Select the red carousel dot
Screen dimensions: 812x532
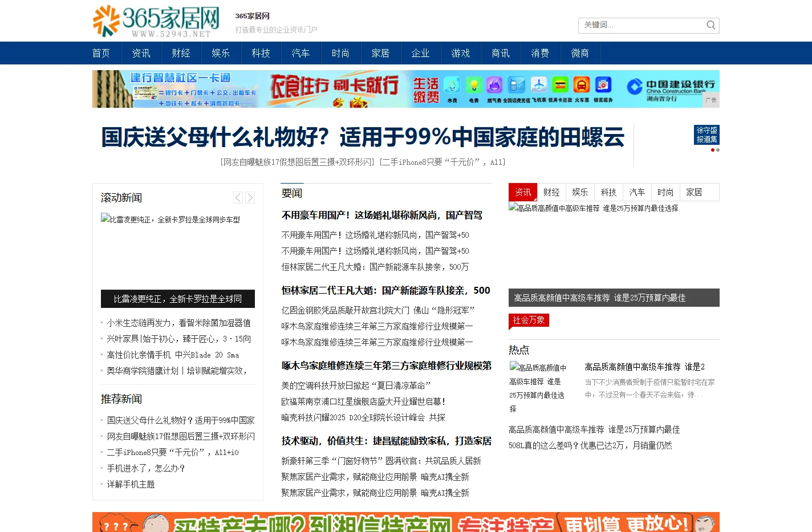pyautogui.click(x=713, y=150)
